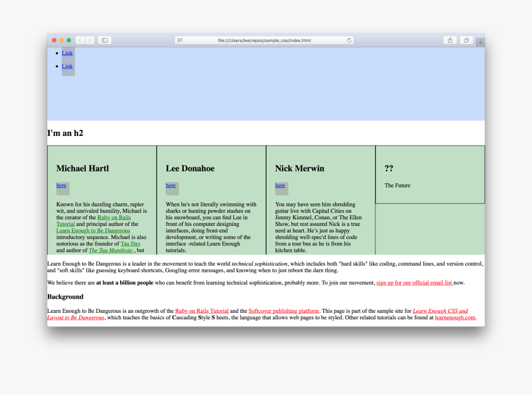
Task: Click the address bar showing index.html path
Action: pyautogui.click(x=264, y=40)
